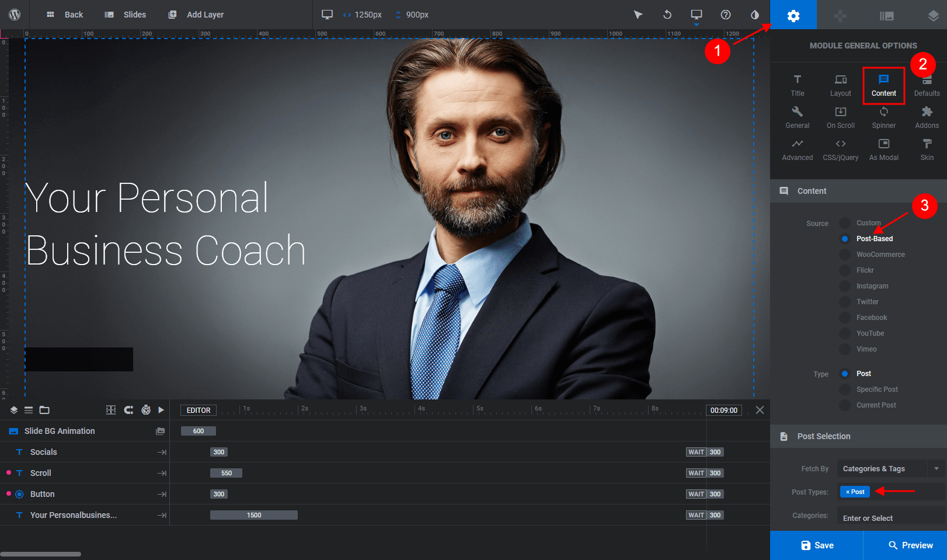
Task: Switch to the navigation options tab
Action: [x=840, y=15]
